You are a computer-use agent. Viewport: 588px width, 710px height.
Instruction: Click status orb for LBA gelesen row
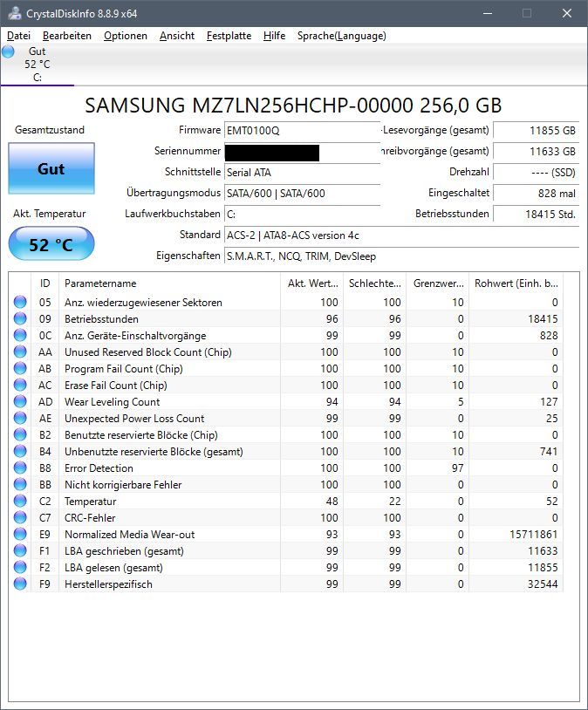20,567
